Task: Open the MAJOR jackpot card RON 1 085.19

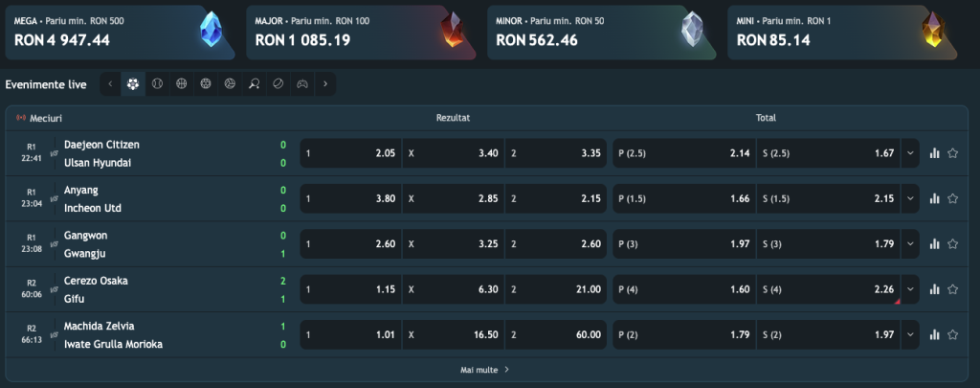Action: 361,33
